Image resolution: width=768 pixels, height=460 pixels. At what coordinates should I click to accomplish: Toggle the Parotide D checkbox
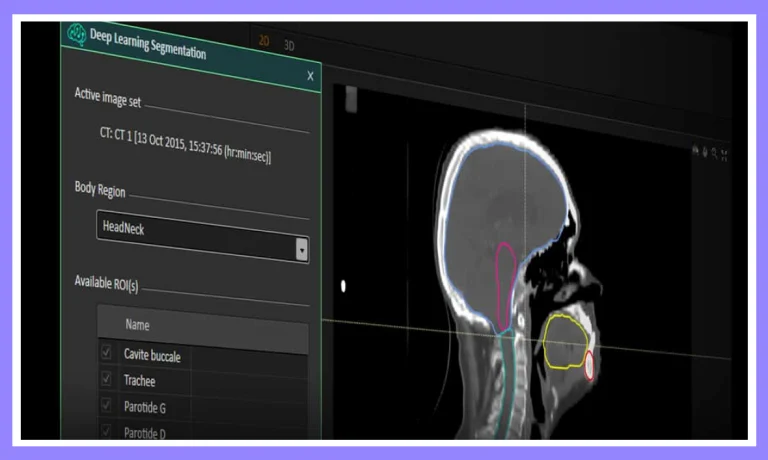click(106, 431)
